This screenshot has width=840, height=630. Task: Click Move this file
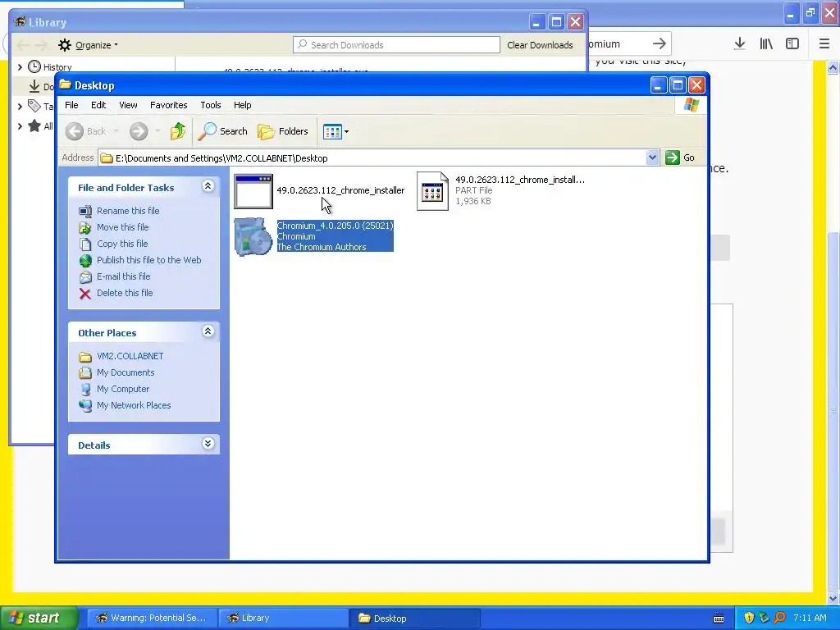pyautogui.click(x=123, y=228)
